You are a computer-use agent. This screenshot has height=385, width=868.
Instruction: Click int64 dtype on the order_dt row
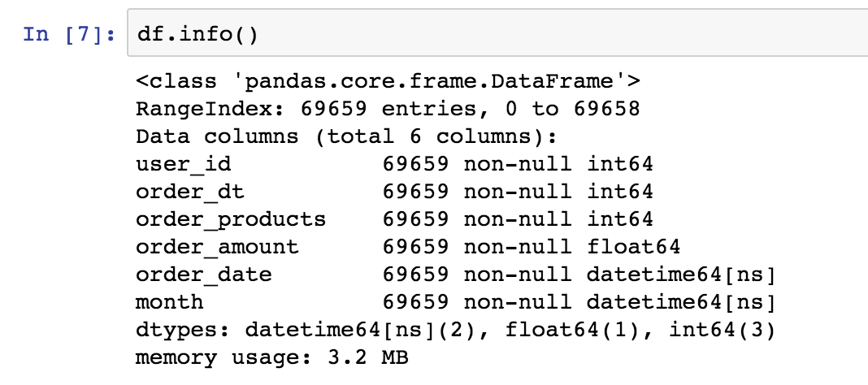point(619,192)
